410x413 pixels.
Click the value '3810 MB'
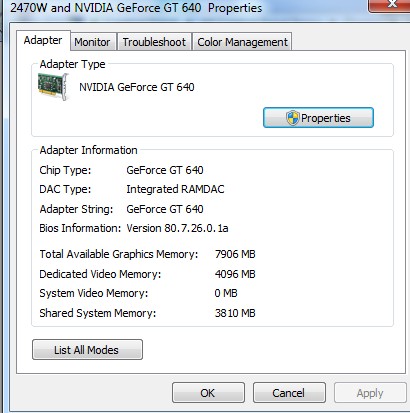coord(235,313)
